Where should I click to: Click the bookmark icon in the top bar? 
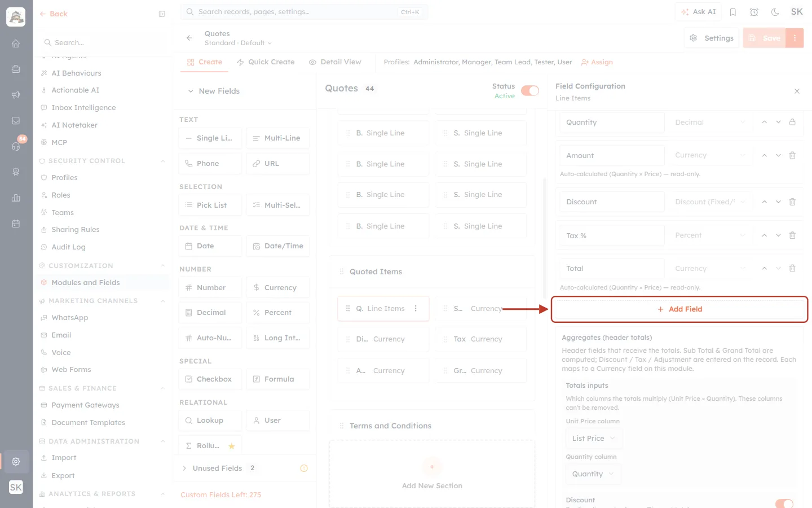click(733, 12)
